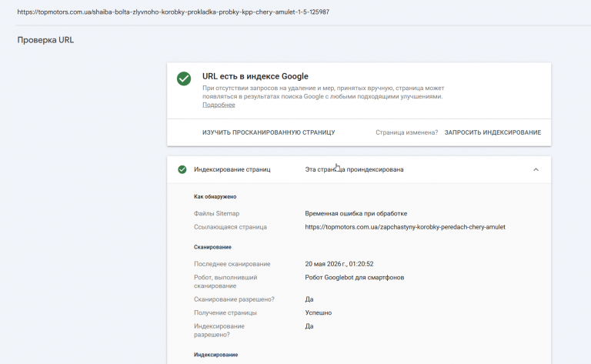This screenshot has width=591, height=364.
Task: Click the 'Индексирование' subheading at bottom
Action: (216, 355)
